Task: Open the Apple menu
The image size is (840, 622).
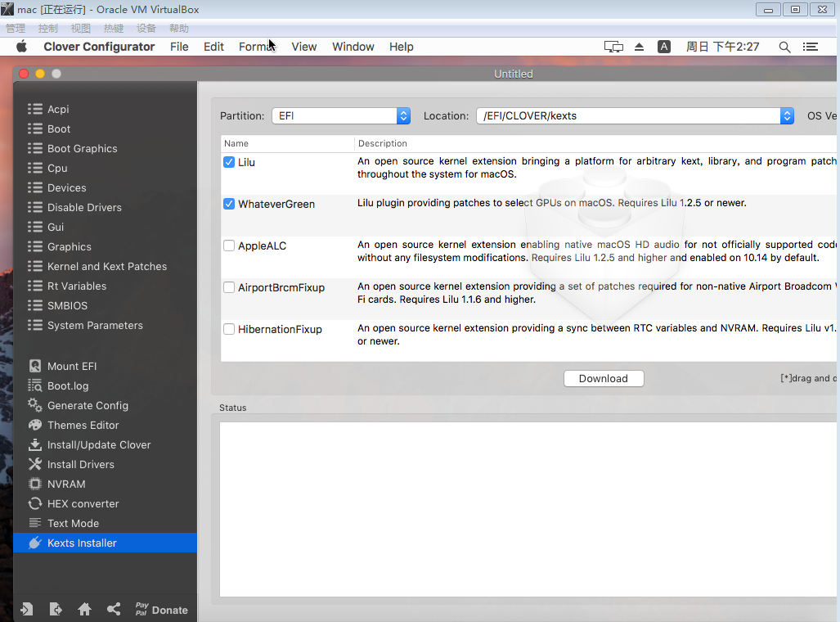Action: tap(21, 47)
